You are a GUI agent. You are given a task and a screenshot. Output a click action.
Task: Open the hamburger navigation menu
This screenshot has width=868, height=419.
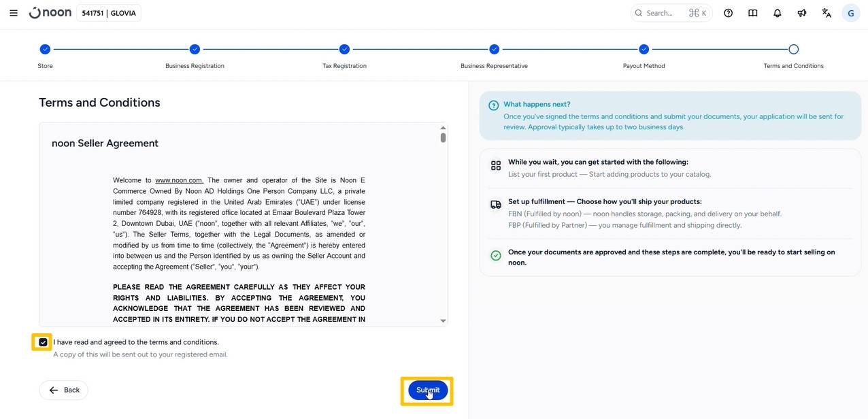tap(14, 13)
